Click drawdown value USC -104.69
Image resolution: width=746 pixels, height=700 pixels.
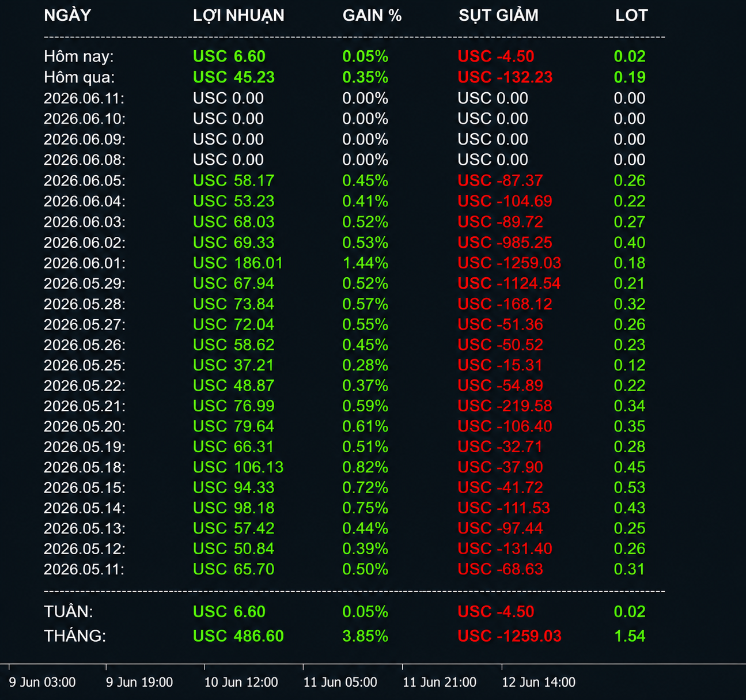[505, 201]
